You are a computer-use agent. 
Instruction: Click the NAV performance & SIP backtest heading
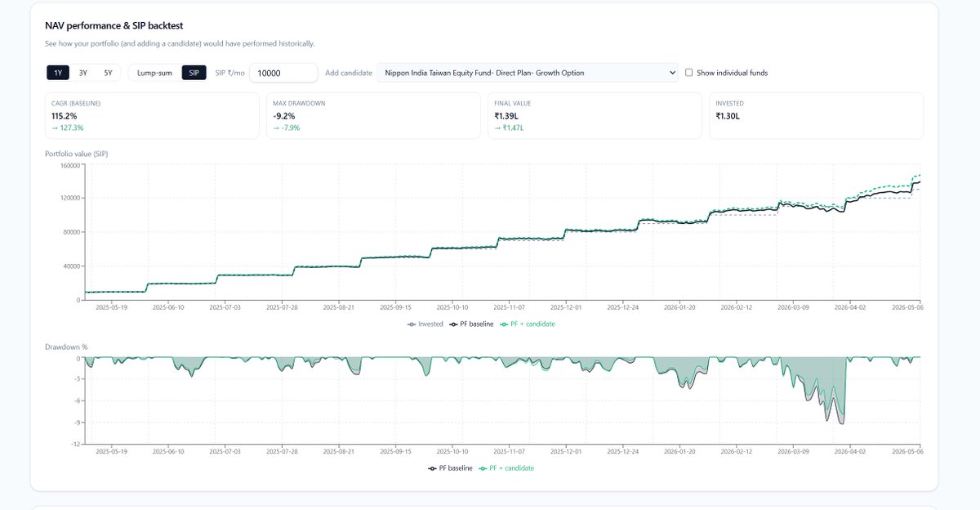pyautogui.click(x=114, y=26)
